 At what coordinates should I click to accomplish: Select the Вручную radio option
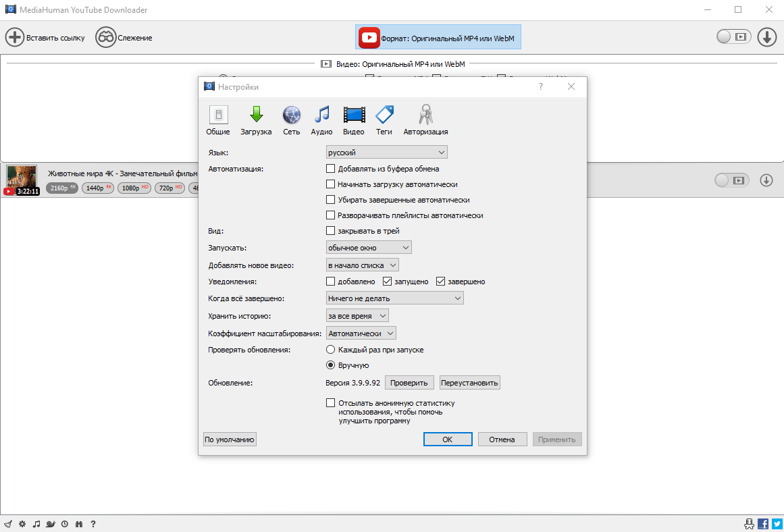[330, 365]
